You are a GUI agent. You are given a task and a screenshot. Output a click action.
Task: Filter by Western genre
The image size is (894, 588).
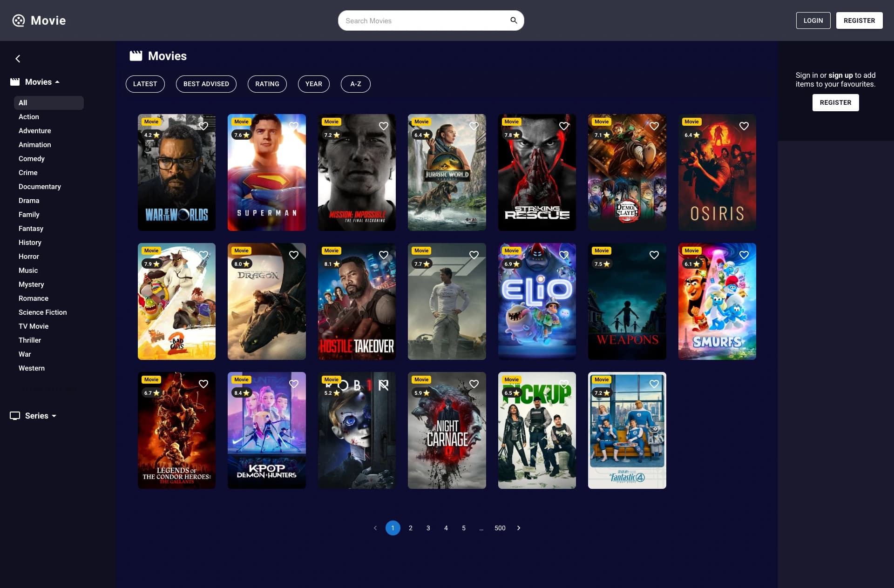pos(32,368)
